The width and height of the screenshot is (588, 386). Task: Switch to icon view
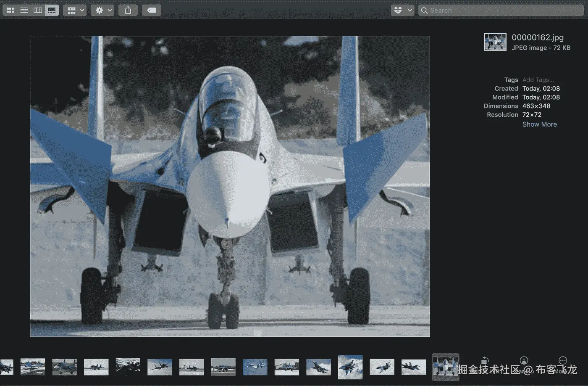(10, 10)
